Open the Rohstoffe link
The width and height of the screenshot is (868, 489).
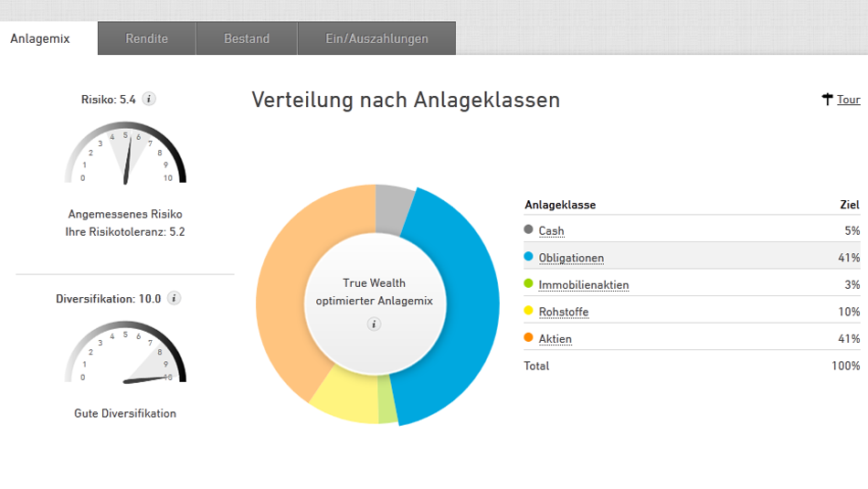[x=564, y=313]
